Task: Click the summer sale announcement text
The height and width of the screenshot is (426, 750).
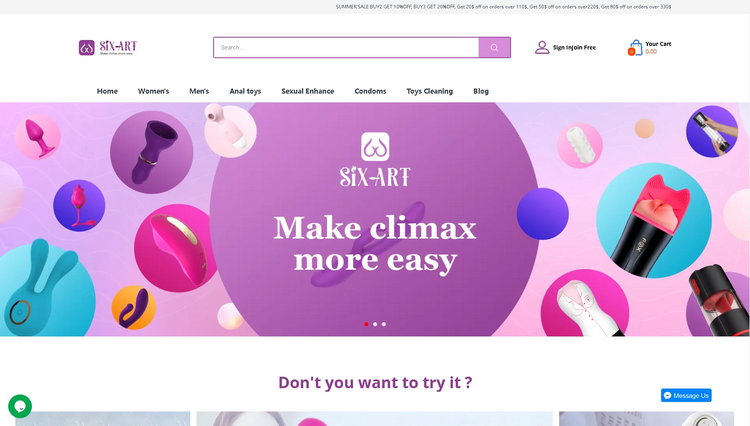Action: tap(503, 7)
